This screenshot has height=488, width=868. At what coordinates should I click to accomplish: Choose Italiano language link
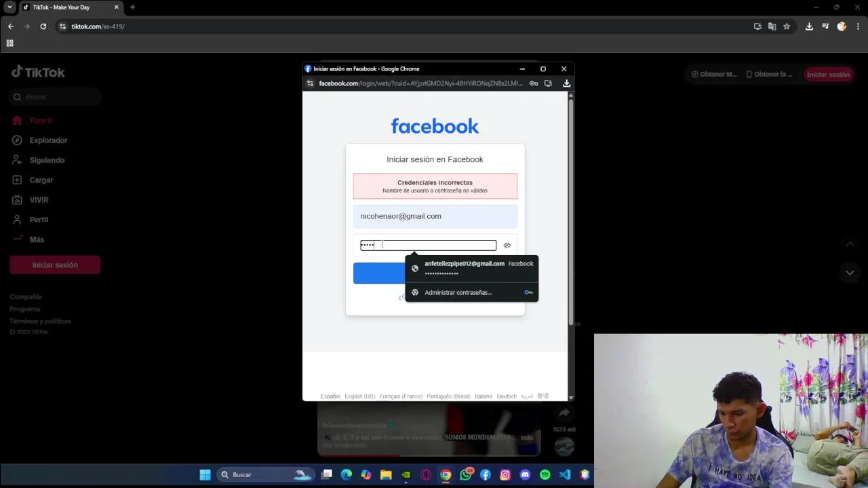click(x=484, y=396)
